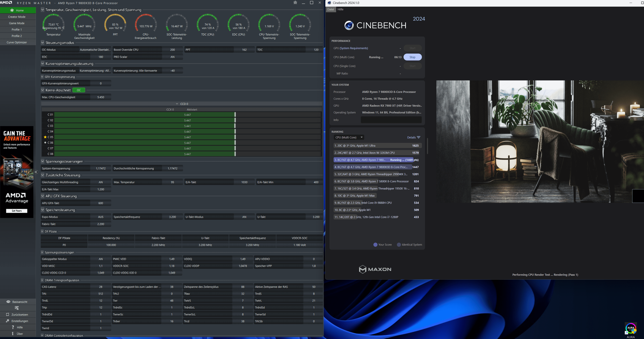Open the Datei menu in Cinebench

coord(331,10)
